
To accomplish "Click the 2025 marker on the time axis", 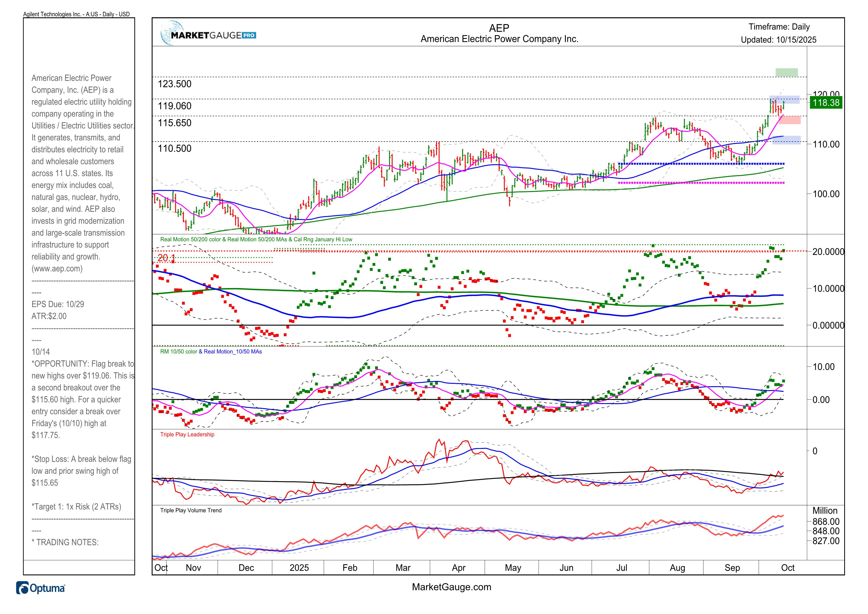I will coord(299,568).
